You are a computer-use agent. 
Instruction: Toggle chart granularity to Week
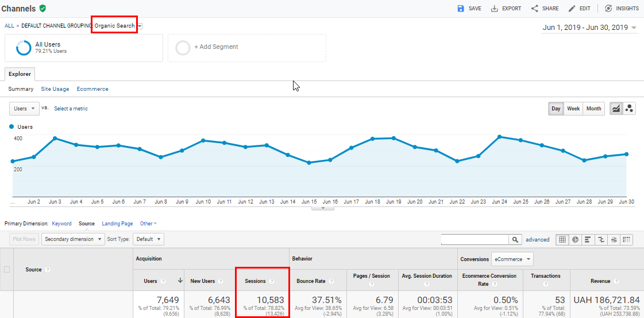click(x=573, y=109)
